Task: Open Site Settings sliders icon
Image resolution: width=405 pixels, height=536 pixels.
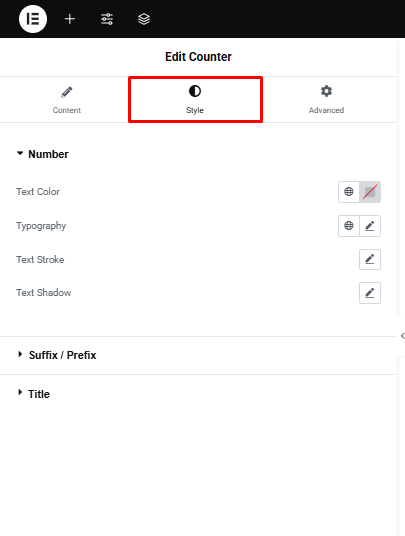Action: tap(107, 19)
